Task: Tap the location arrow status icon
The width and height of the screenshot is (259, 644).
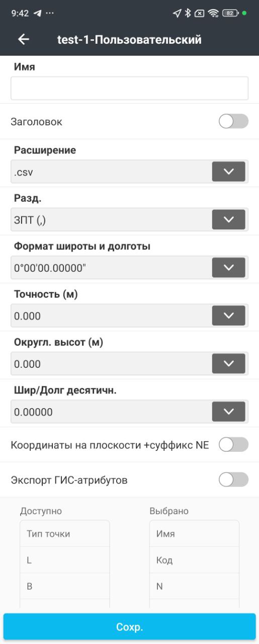Action: click(177, 13)
